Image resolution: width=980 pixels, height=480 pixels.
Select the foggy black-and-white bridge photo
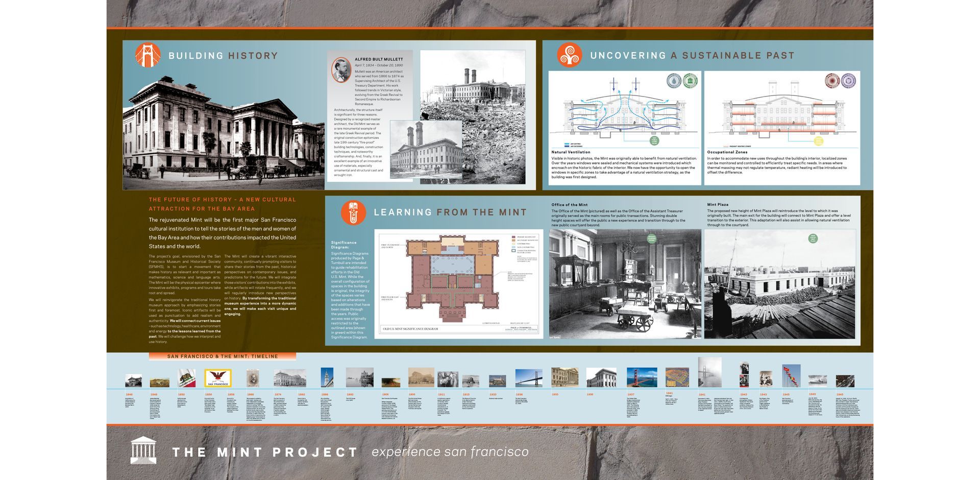[709, 372]
